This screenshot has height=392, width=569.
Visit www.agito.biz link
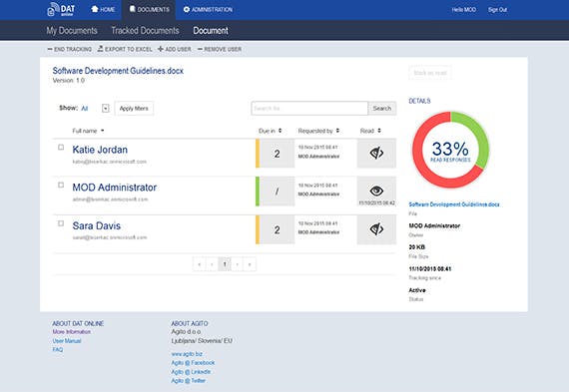pos(187,354)
